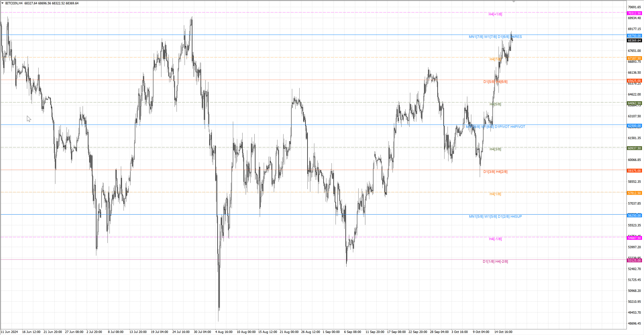The height and width of the screenshot is (335, 644).
Task: Click the blue 56250.00 price tag
Action: 634,215
